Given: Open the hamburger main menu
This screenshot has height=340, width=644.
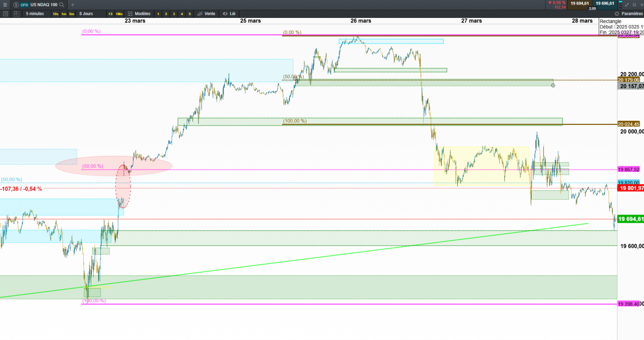Looking at the screenshot, I should (5, 5).
